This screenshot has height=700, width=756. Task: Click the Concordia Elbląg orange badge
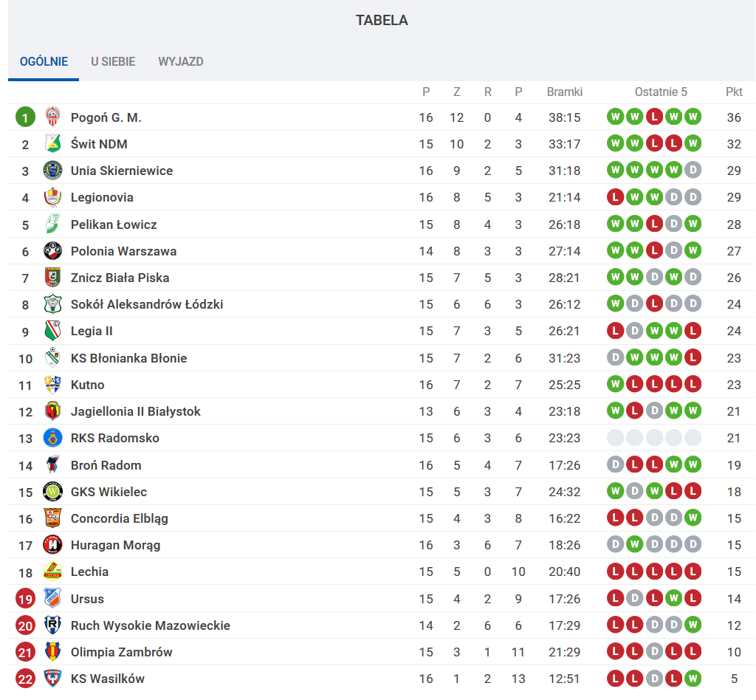(52, 518)
